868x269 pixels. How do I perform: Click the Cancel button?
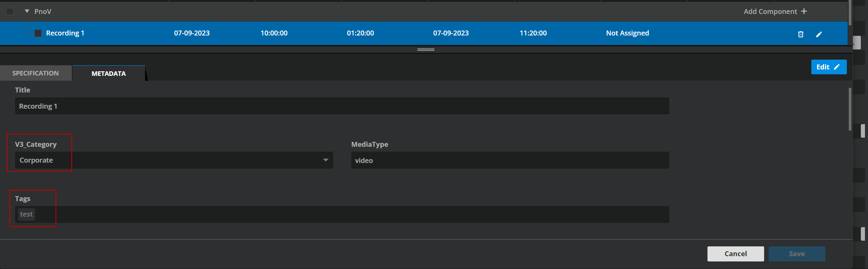pos(735,254)
